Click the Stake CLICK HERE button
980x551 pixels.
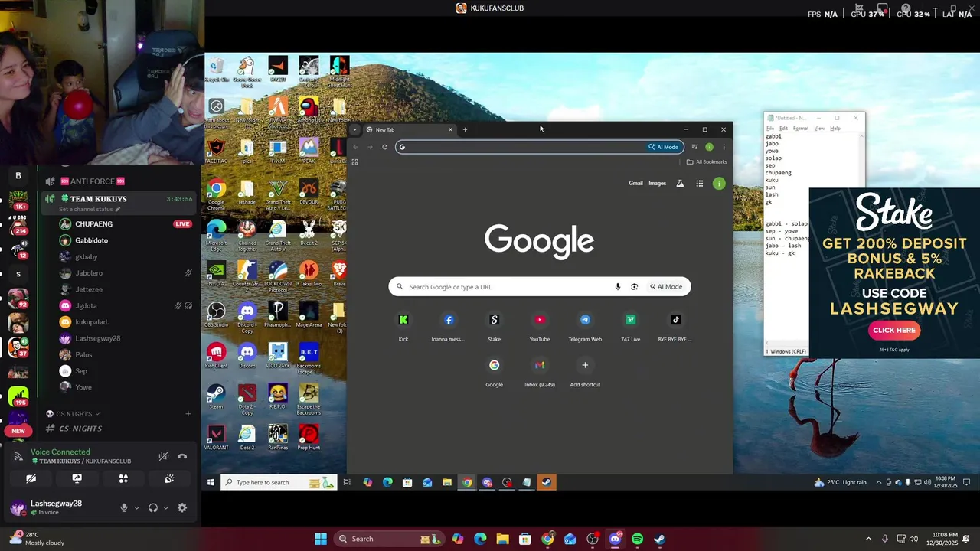pos(893,330)
